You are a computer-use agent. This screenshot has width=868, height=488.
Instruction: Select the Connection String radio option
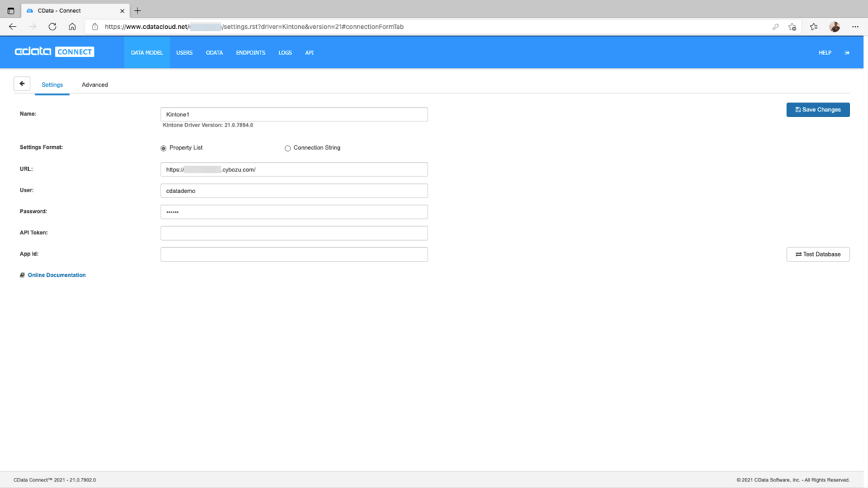click(288, 148)
